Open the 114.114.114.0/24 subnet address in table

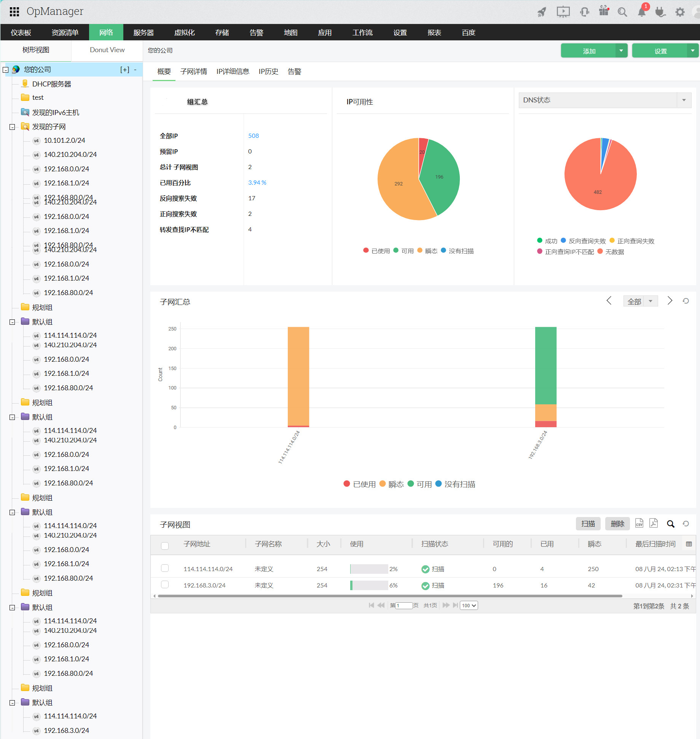pos(208,569)
